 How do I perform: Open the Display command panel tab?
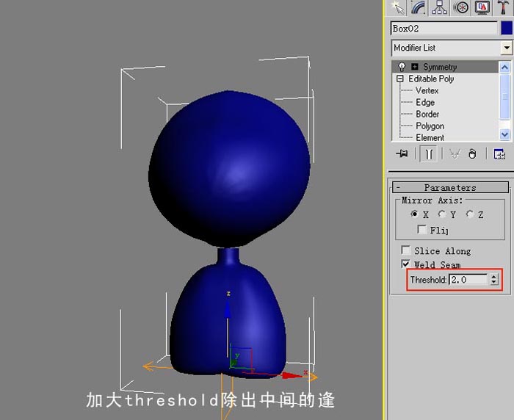coord(482,8)
